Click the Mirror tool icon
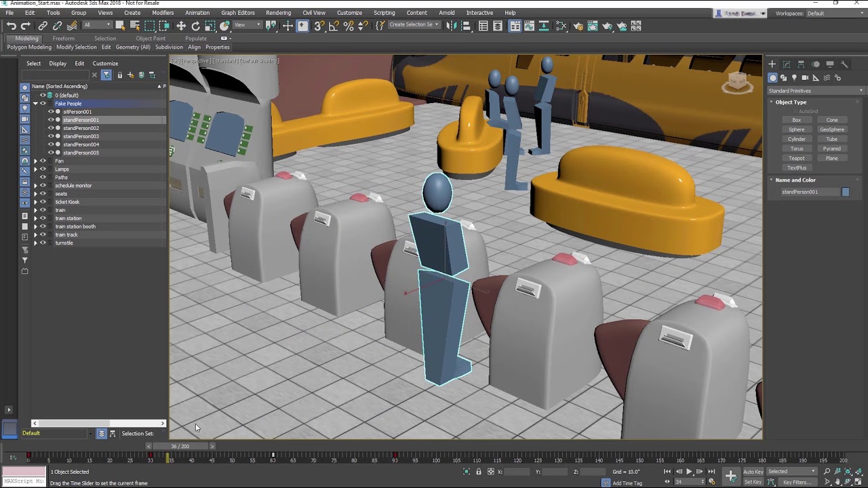This screenshot has width=868, height=488. (451, 26)
